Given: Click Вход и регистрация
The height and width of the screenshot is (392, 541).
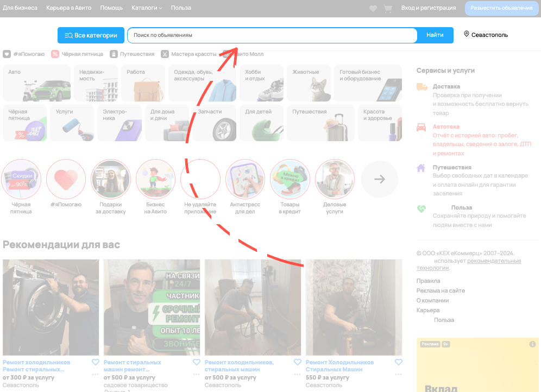Looking at the screenshot, I should [x=429, y=8].
